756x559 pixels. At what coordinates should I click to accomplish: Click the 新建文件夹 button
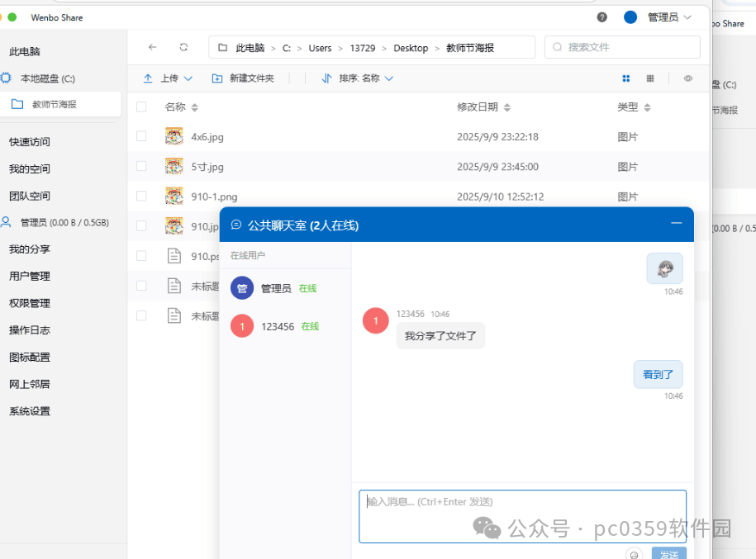pos(243,78)
